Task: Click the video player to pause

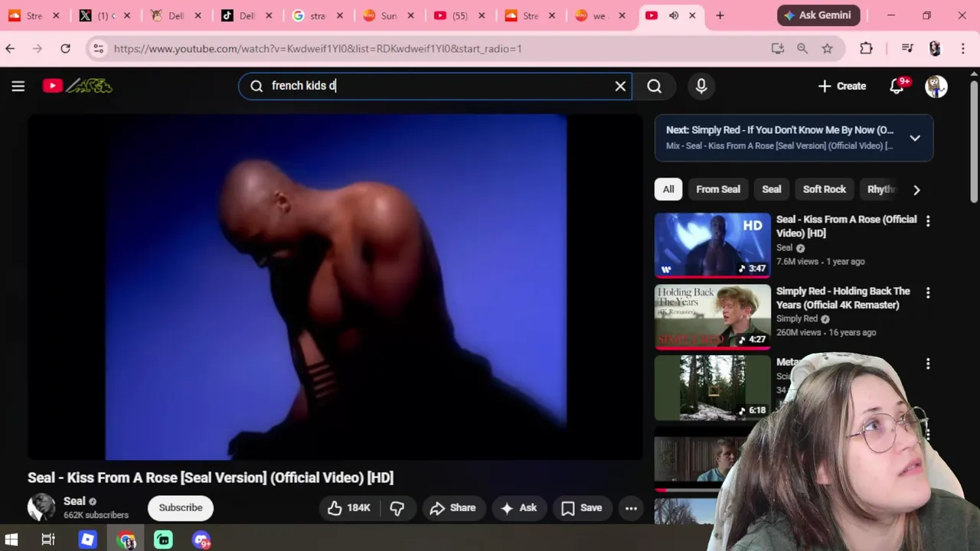Action: (335, 287)
